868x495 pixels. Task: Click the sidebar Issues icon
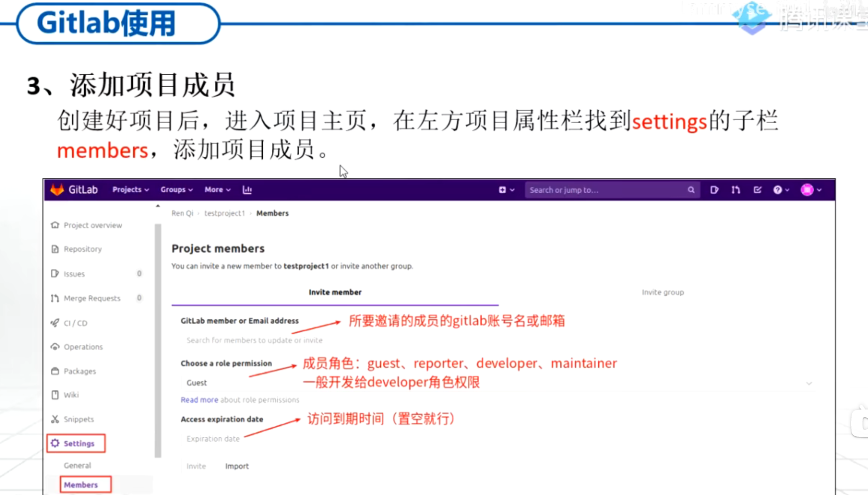55,273
